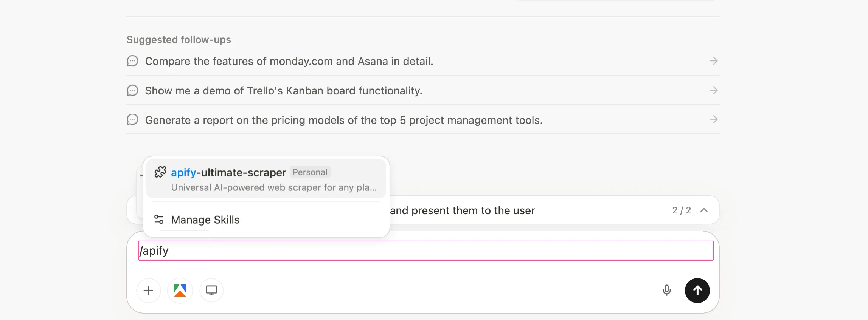Click the text "and present them to the user"
This screenshot has width=868, height=320.
coord(462,210)
